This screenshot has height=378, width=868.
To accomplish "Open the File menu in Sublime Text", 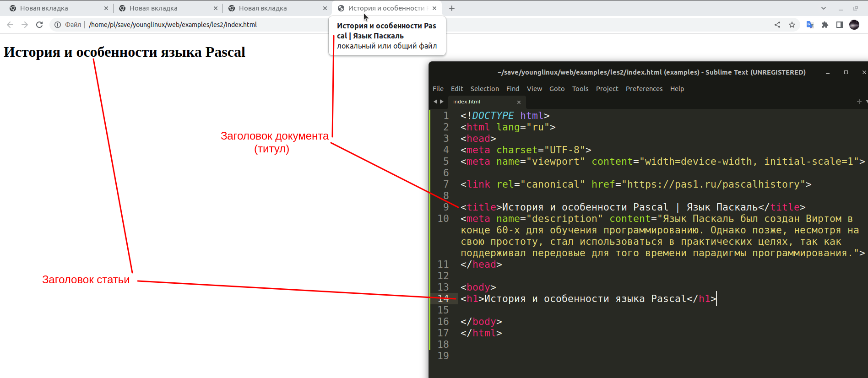I will pyautogui.click(x=438, y=89).
